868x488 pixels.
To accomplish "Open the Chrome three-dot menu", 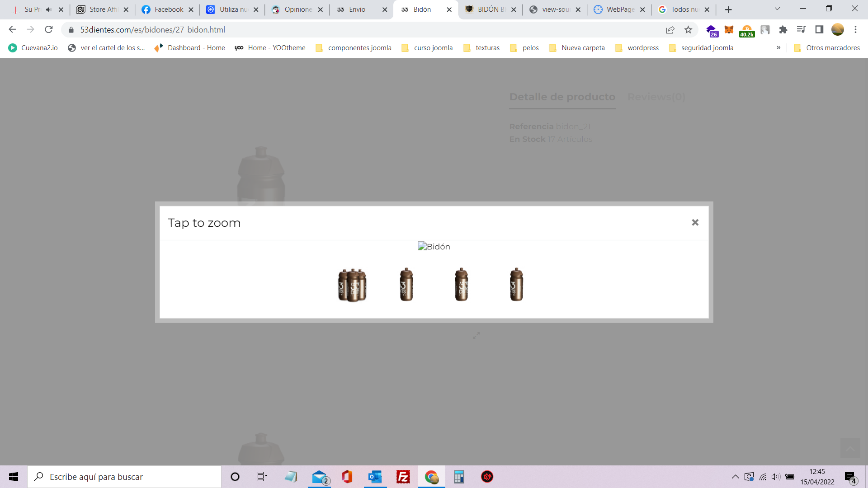I will 855,30.
